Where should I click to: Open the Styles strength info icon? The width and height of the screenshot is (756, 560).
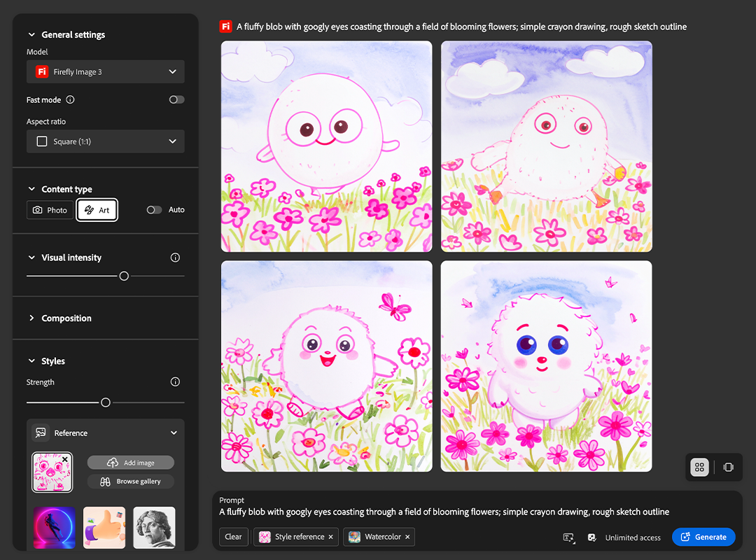pos(175,382)
